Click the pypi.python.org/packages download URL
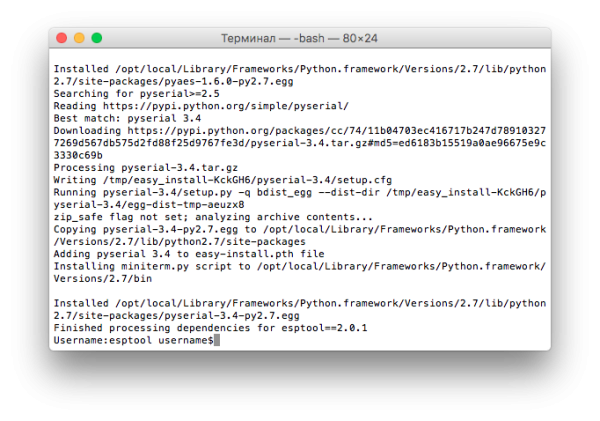The height and width of the screenshot is (421, 600). (300, 143)
